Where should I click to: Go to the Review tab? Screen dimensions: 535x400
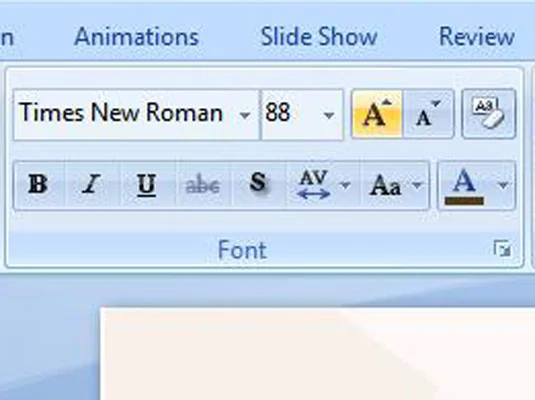[477, 37]
